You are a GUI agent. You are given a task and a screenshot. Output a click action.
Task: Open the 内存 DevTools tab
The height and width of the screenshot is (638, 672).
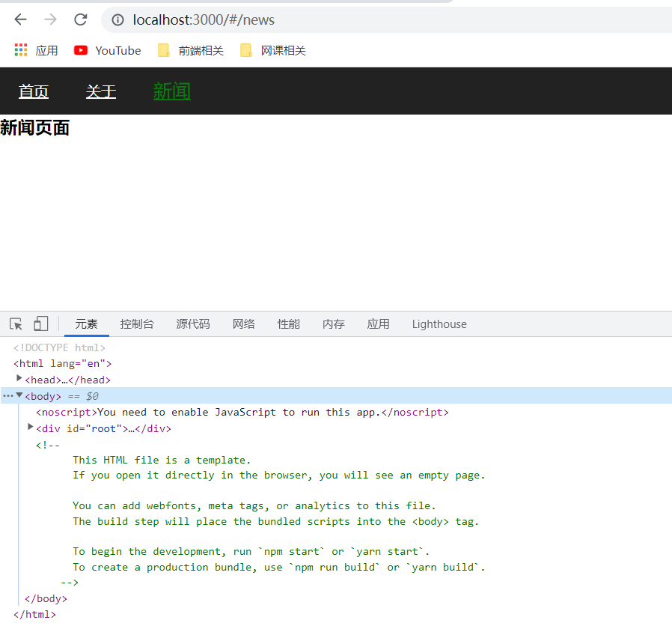[x=334, y=324]
